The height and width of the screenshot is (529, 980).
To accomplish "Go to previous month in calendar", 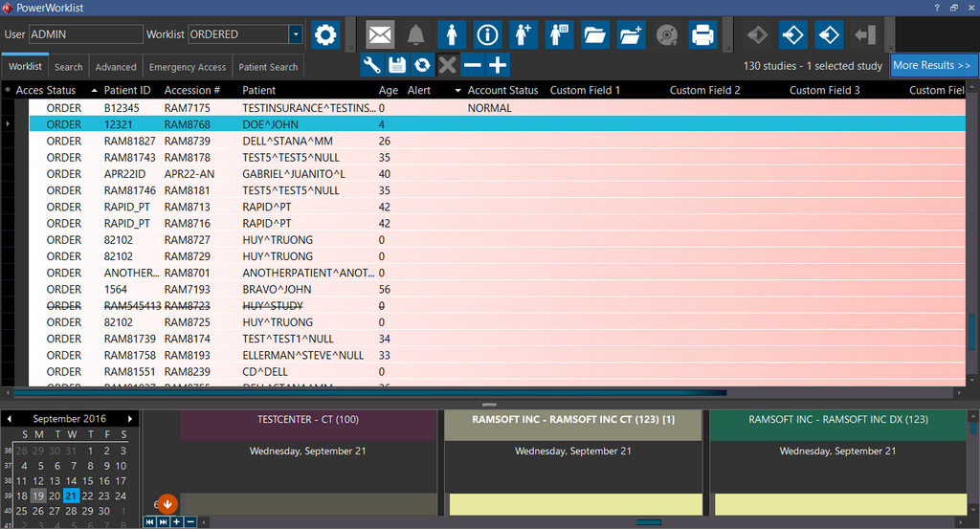I will [10, 419].
